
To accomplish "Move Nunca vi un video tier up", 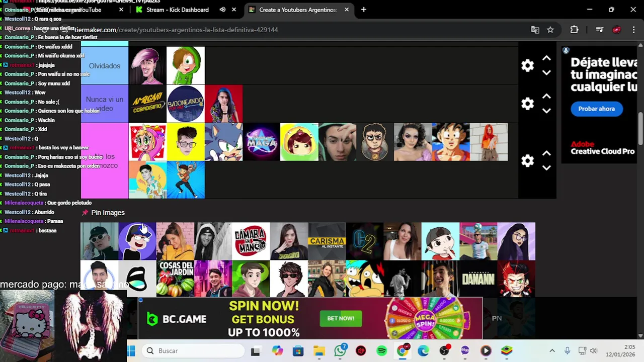I will (546, 97).
